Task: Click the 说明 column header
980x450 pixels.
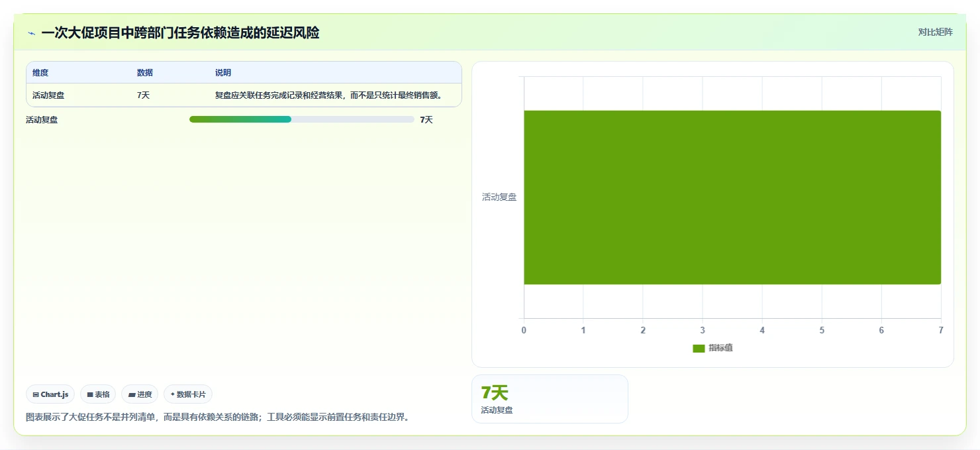Action: [x=223, y=73]
